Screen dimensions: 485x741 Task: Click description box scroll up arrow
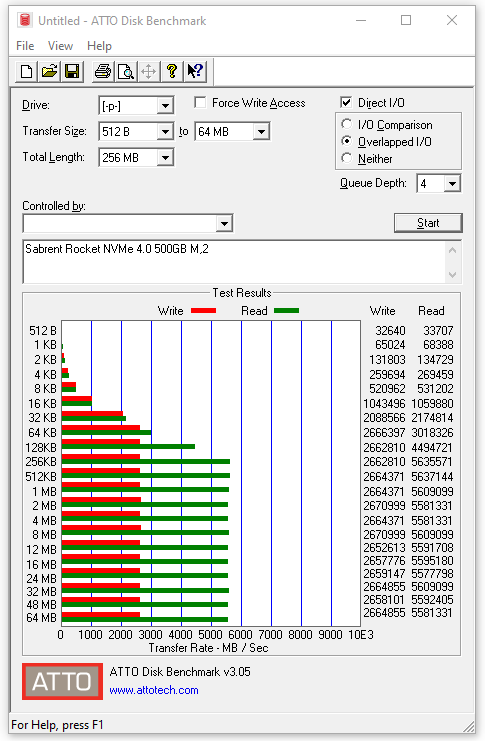point(452,250)
